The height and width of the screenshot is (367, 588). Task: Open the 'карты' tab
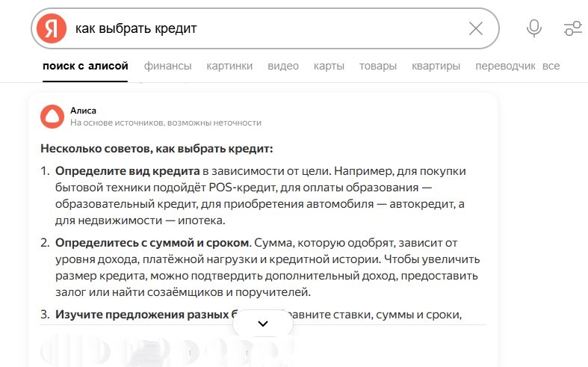pos(329,66)
